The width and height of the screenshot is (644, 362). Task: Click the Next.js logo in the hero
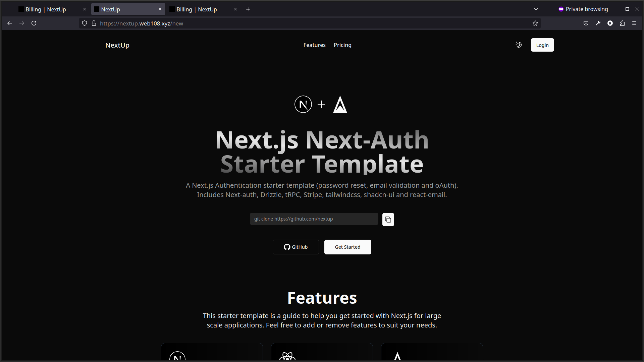click(303, 104)
